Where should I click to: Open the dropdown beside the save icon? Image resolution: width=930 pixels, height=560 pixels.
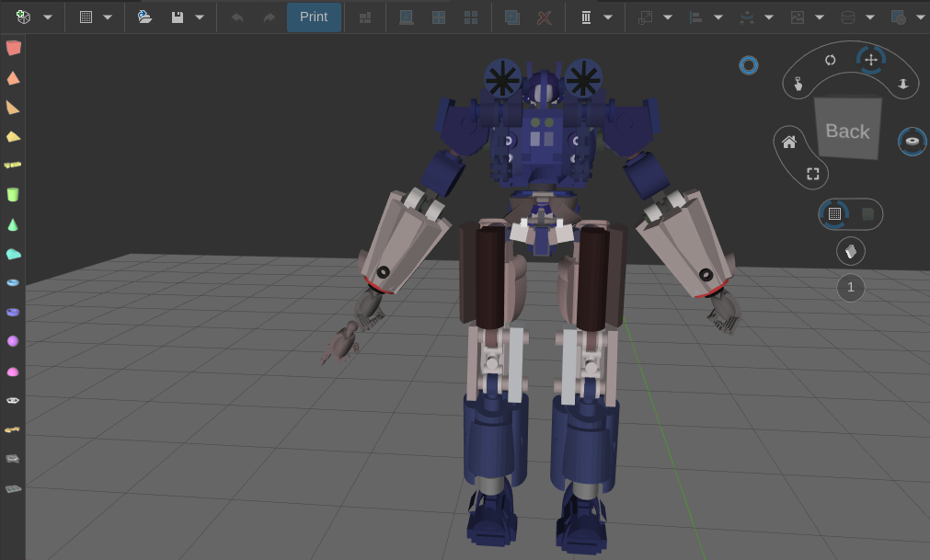point(200,16)
